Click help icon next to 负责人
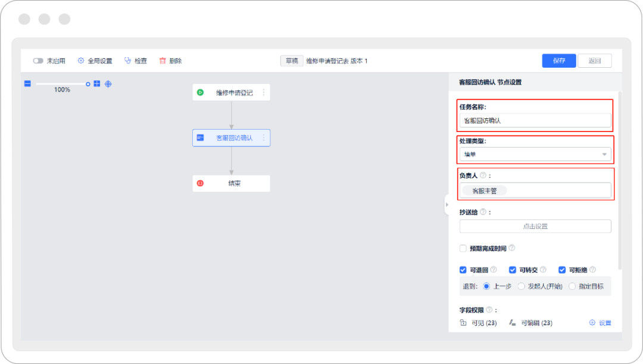 (x=483, y=175)
